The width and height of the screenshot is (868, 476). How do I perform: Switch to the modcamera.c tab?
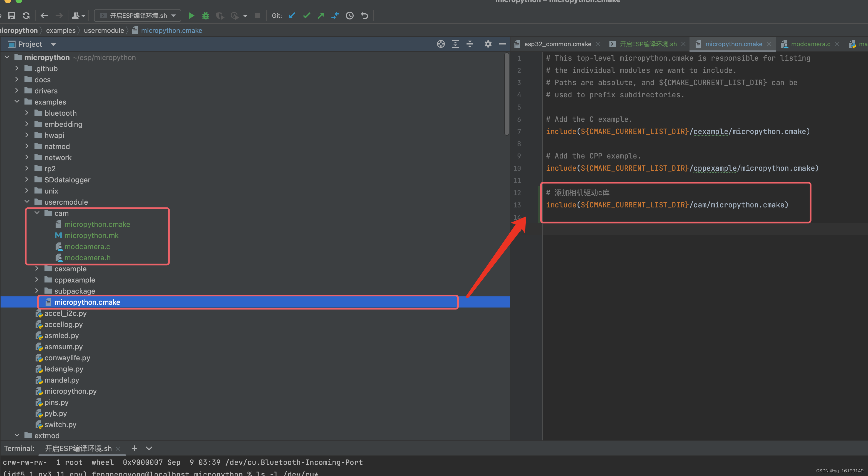pyautogui.click(x=810, y=44)
